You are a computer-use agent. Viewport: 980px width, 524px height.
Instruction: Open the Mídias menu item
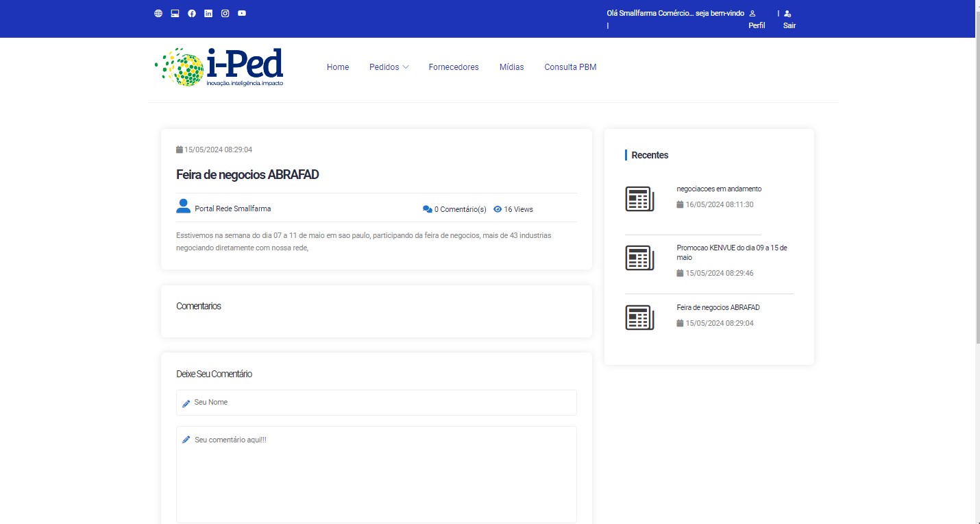(511, 67)
